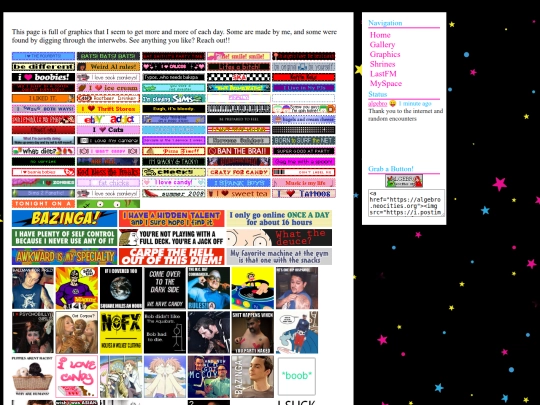
Task: Click the 'be different' blinkie
Action: 43,66
